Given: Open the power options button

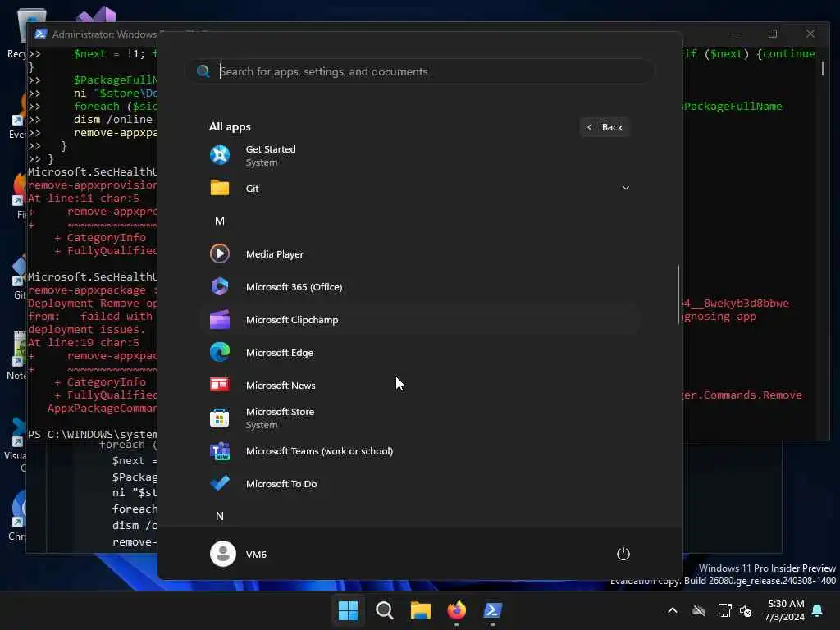Looking at the screenshot, I should click(623, 554).
